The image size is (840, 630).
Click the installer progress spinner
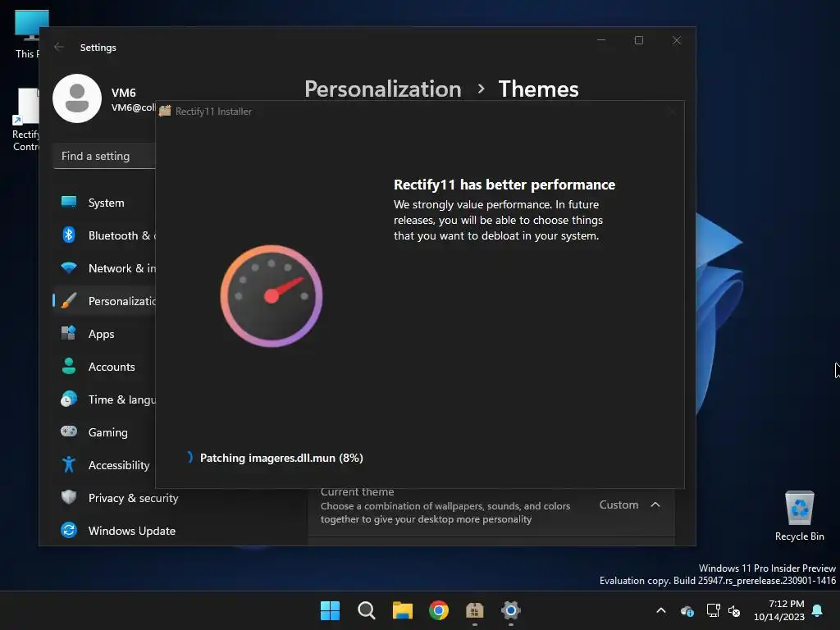[189, 457]
